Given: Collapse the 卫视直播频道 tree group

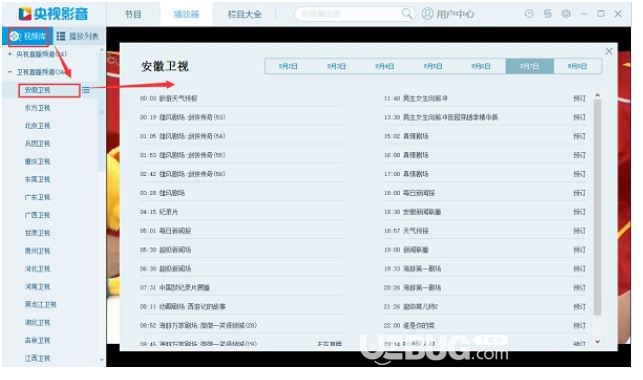Looking at the screenshot, I should (x=10, y=72).
